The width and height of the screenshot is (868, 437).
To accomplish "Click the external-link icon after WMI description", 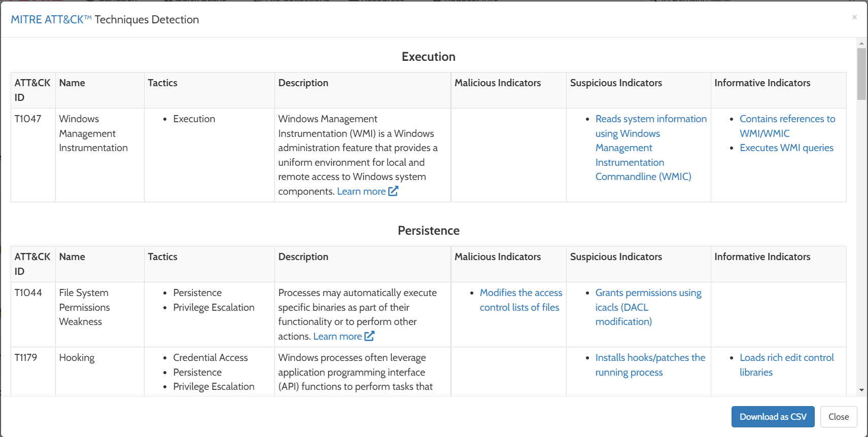I will tap(393, 191).
